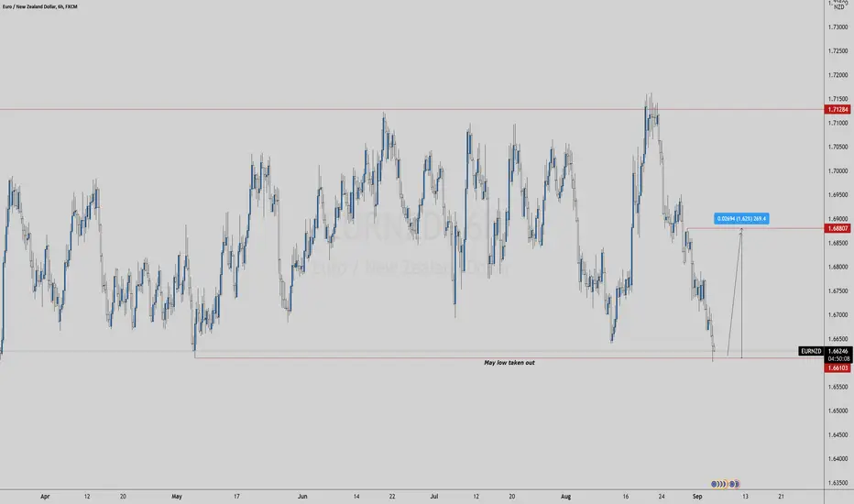Click the chart title Euro / New Zealand Dollar
854x504 pixels.
click(x=29, y=6)
